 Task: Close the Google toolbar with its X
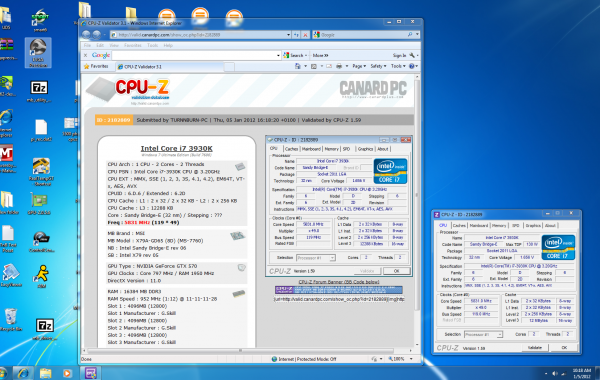pos(85,55)
